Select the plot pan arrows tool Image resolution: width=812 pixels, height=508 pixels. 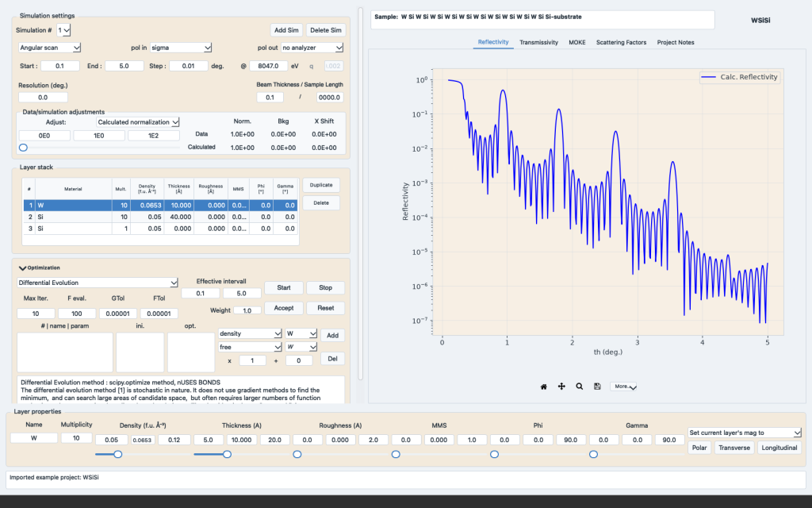[561, 387]
